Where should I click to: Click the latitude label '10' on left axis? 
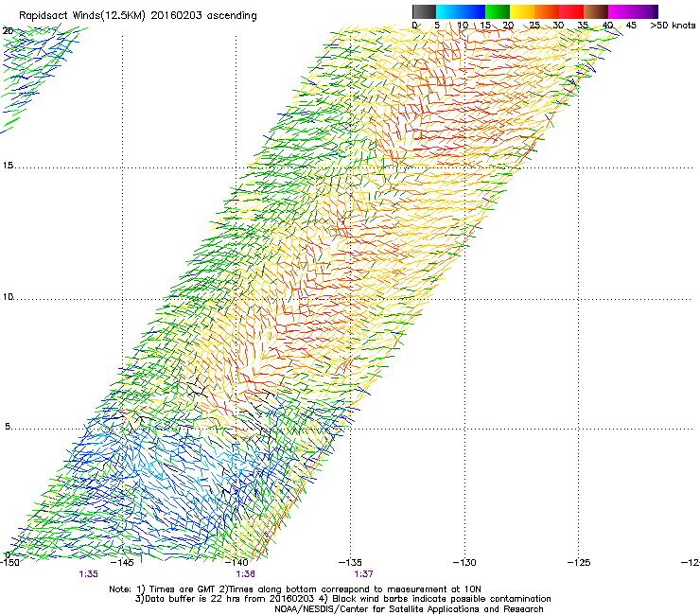(8, 296)
